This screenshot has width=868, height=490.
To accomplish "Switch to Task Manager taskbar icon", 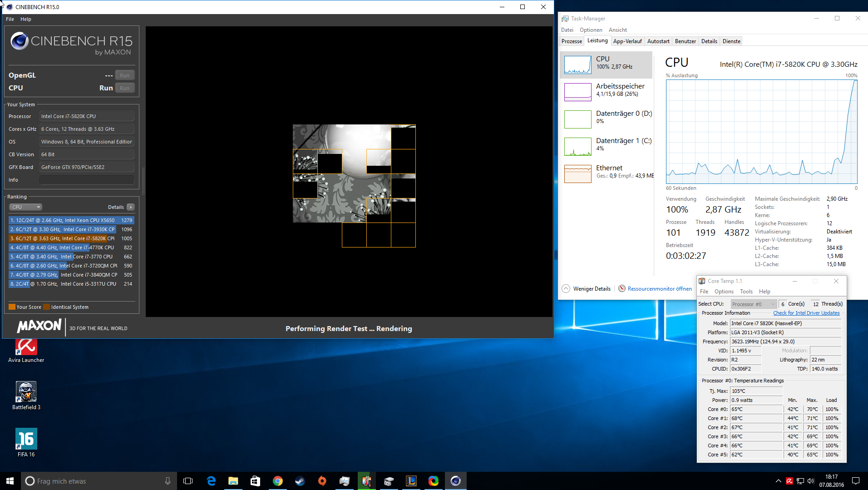I will 344,481.
